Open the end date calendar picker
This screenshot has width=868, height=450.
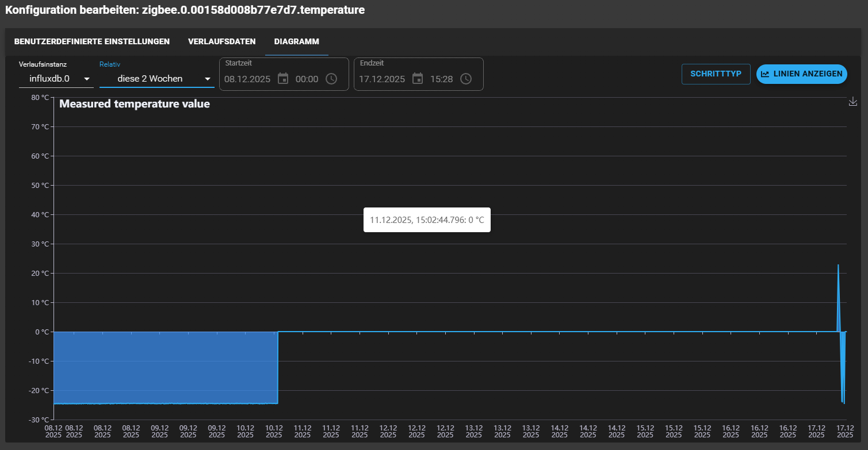418,79
